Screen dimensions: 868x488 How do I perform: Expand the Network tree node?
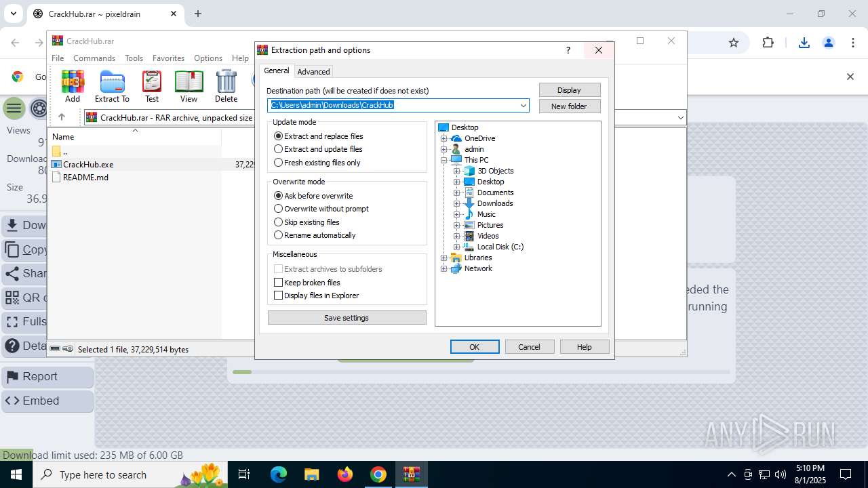[444, 268]
